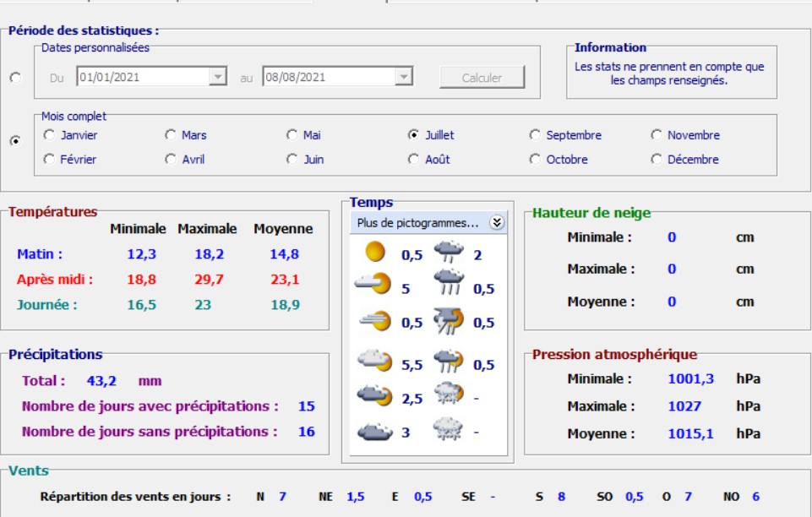The height and width of the screenshot is (517, 812).
Task: Click maximum pressure value 1027
Action: pyautogui.click(x=684, y=406)
